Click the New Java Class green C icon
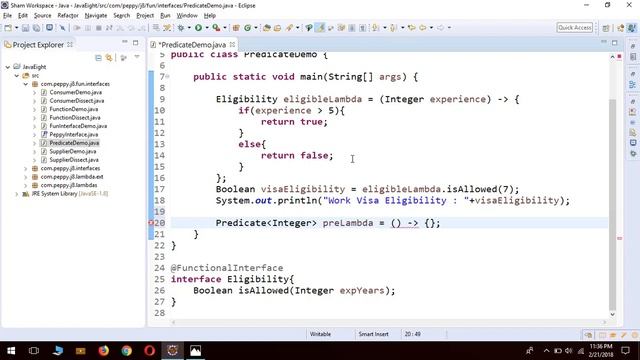The width and height of the screenshot is (640, 360). tap(247, 28)
